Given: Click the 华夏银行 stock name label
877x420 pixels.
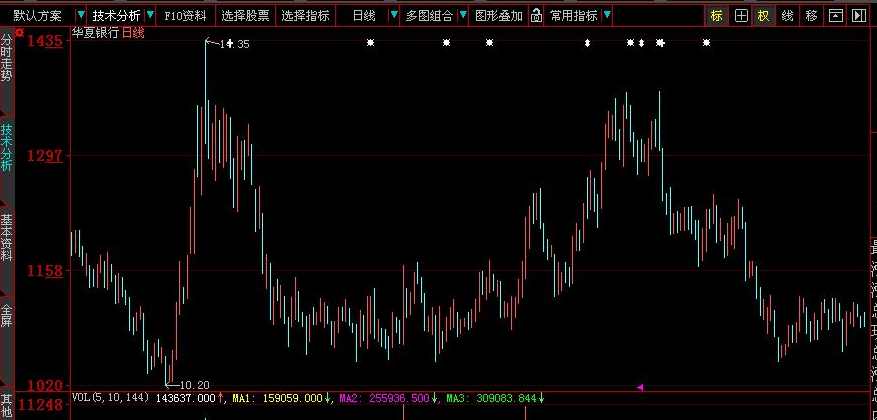Looking at the screenshot, I should pyautogui.click(x=95, y=33).
